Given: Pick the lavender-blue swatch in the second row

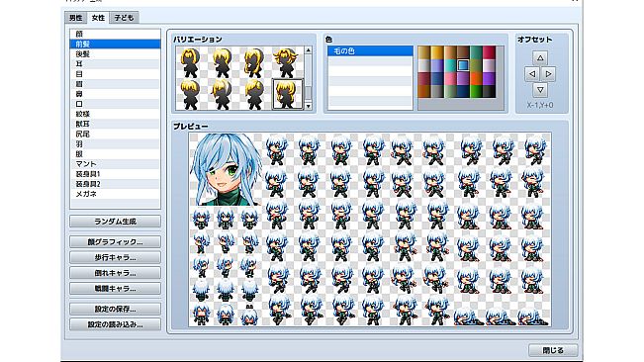Looking at the screenshot, I should (437, 65).
